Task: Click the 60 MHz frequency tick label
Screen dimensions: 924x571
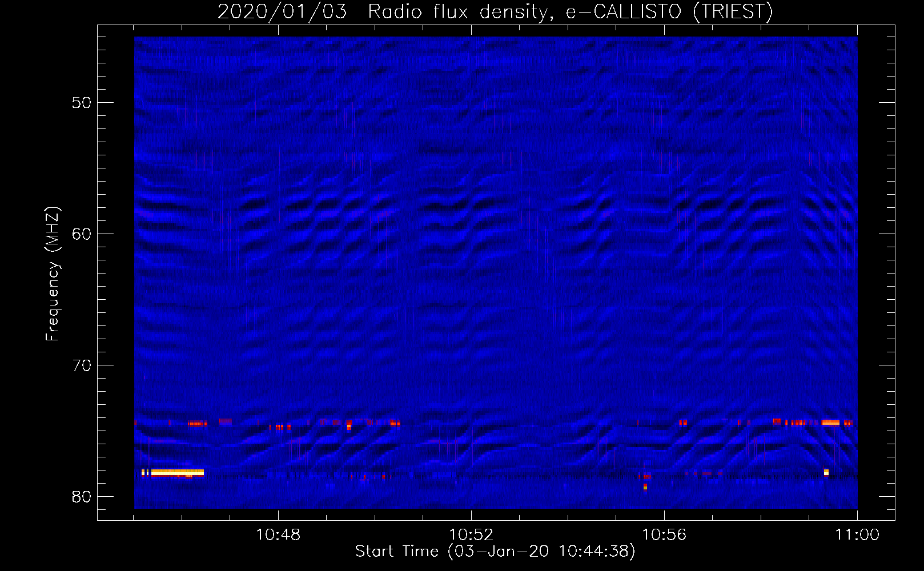Action: point(82,234)
